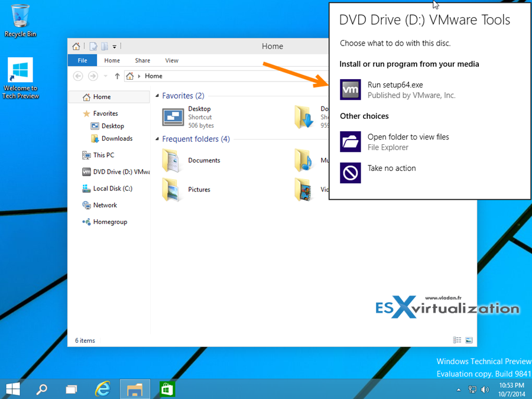
Task: Open the Windows Start button
Action: (13, 389)
